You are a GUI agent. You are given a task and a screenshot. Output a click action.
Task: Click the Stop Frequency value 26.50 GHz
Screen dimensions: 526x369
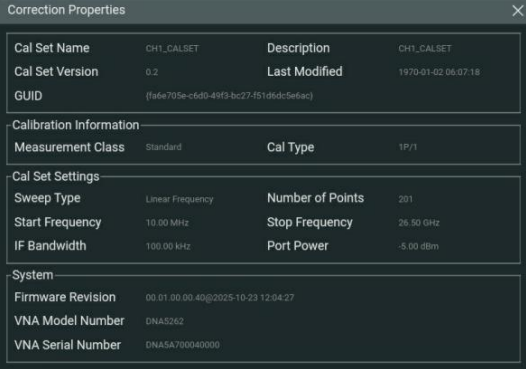419,223
